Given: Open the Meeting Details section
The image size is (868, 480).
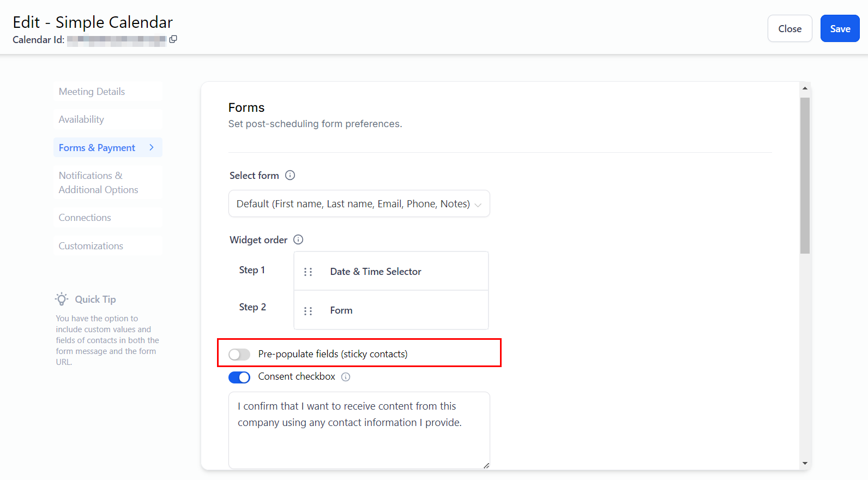Looking at the screenshot, I should (92, 92).
